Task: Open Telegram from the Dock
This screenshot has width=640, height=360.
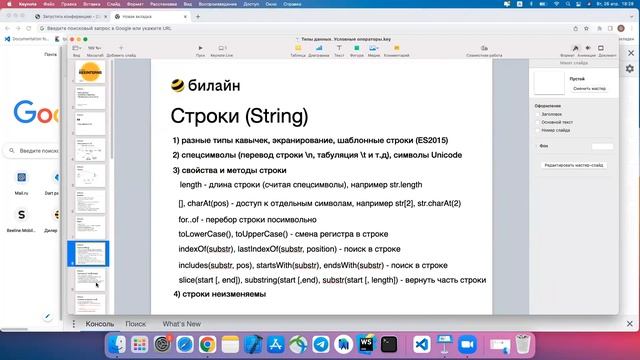Action: click(x=321, y=344)
